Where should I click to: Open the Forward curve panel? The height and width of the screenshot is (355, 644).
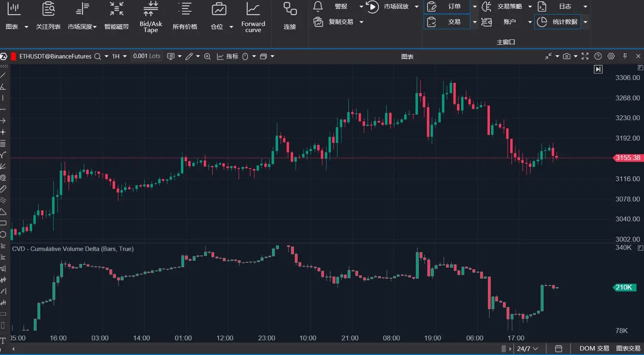(x=253, y=16)
